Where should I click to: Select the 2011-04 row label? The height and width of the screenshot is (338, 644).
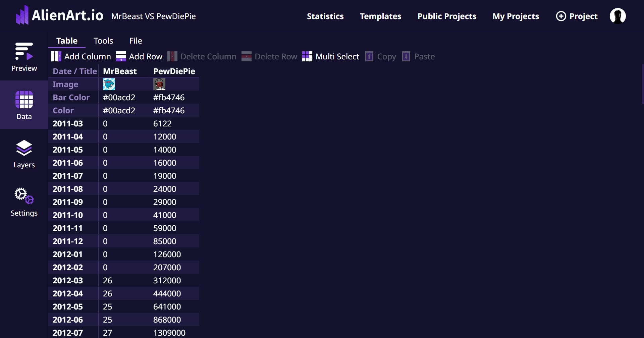click(73, 136)
